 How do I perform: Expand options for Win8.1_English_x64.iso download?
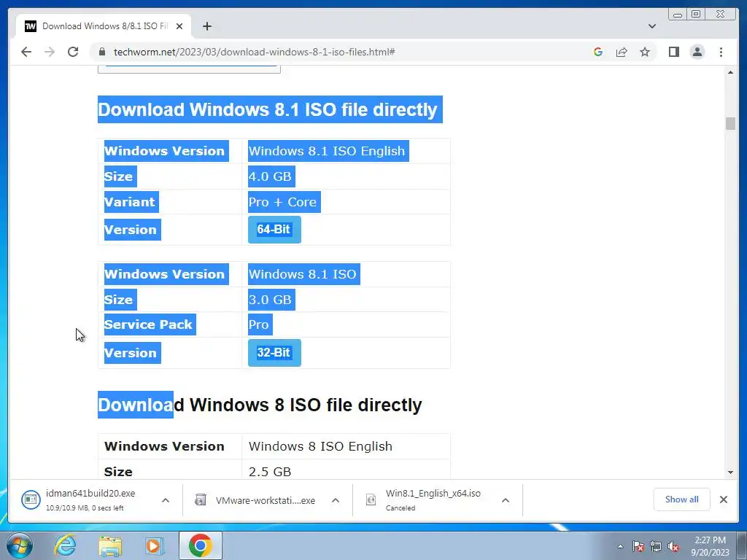[506, 500]
